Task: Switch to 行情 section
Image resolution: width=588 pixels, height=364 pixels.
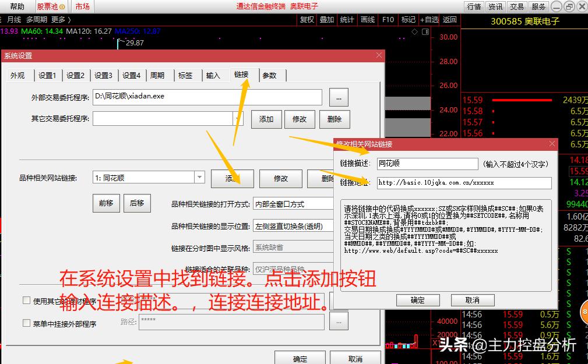Action: point(474,6)
